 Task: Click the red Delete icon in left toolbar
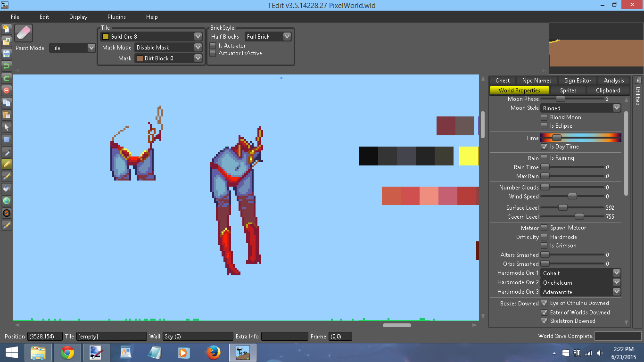pos(7,90)
